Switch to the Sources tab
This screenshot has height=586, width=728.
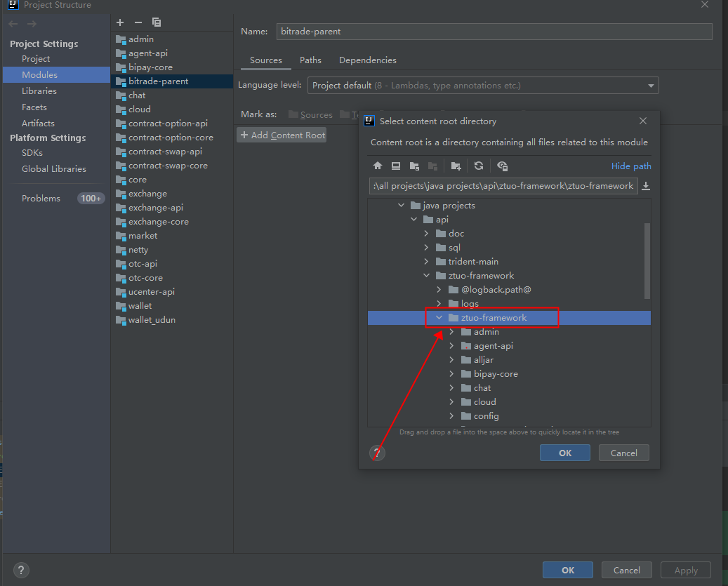pyautogui.click(x=265, y=60)
